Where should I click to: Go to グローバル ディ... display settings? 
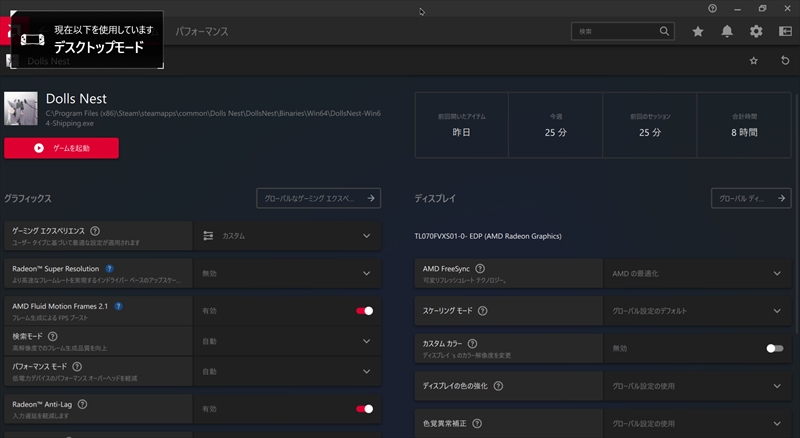point(751,198)
